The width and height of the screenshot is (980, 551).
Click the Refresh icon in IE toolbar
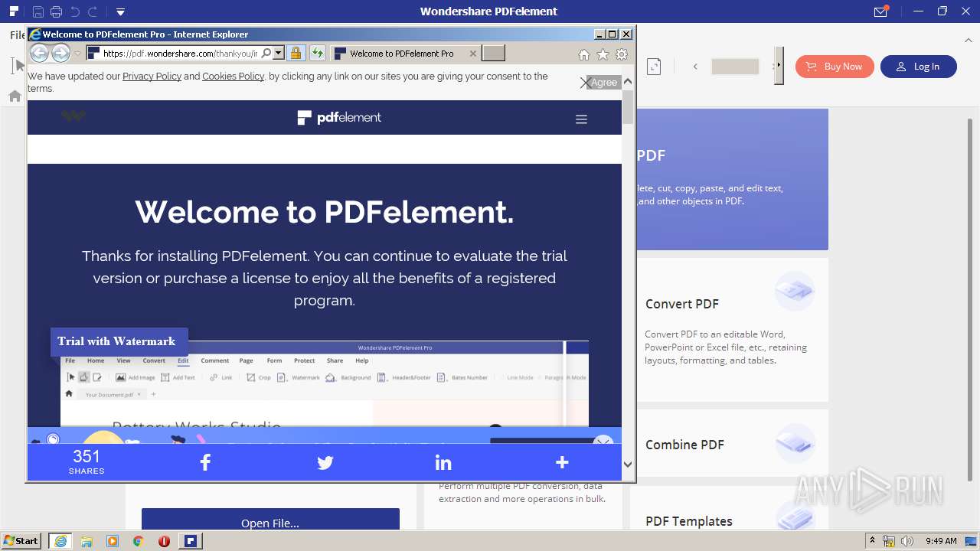(x=317, y=54)
